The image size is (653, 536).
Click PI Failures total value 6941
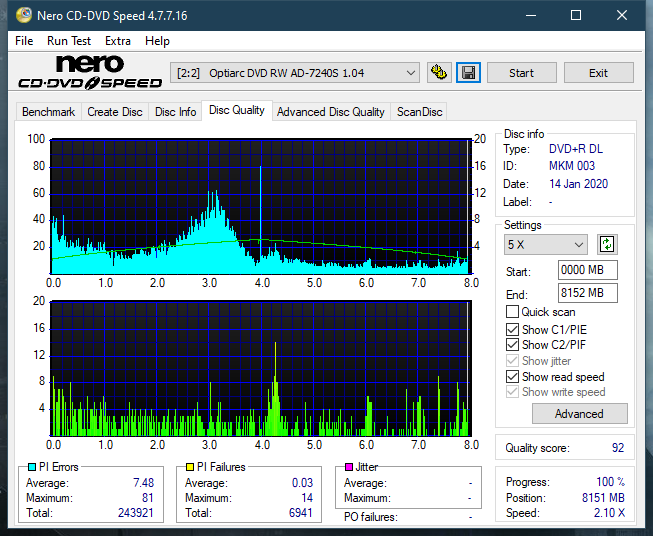(301, 513)
